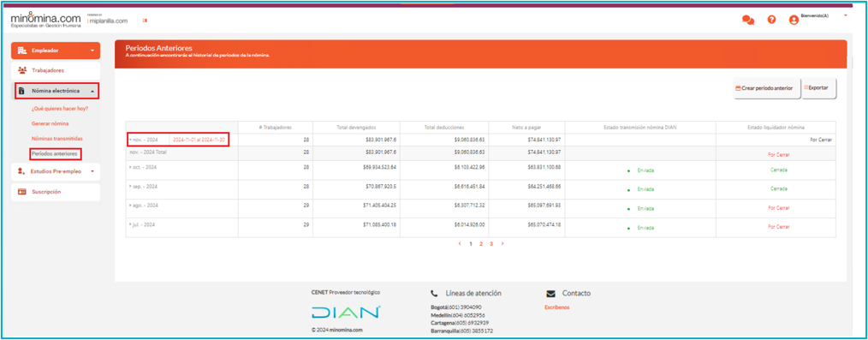Open Nóminas transmitidas
The height and width of the screenshot is (340, 868).
(x=57, y=139)
